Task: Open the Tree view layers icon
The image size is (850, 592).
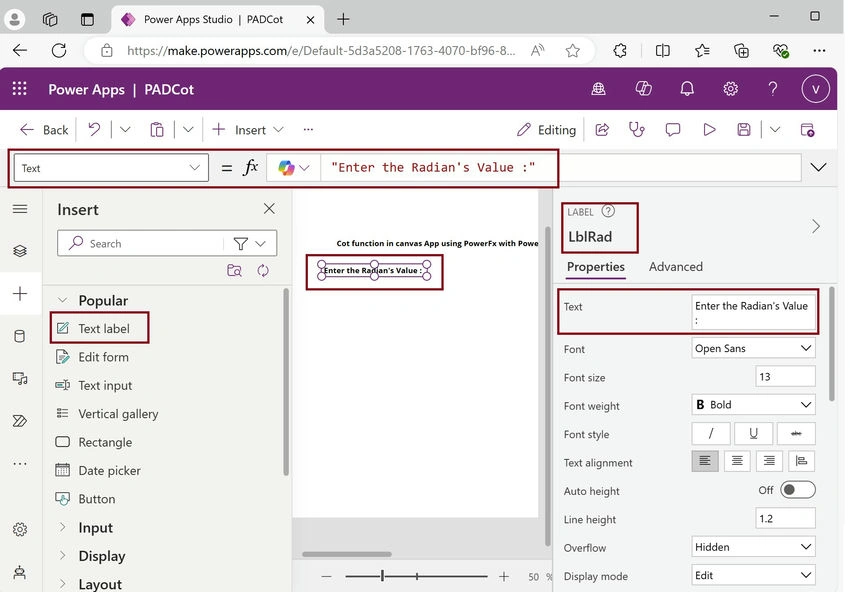Action: pos(20,251)
